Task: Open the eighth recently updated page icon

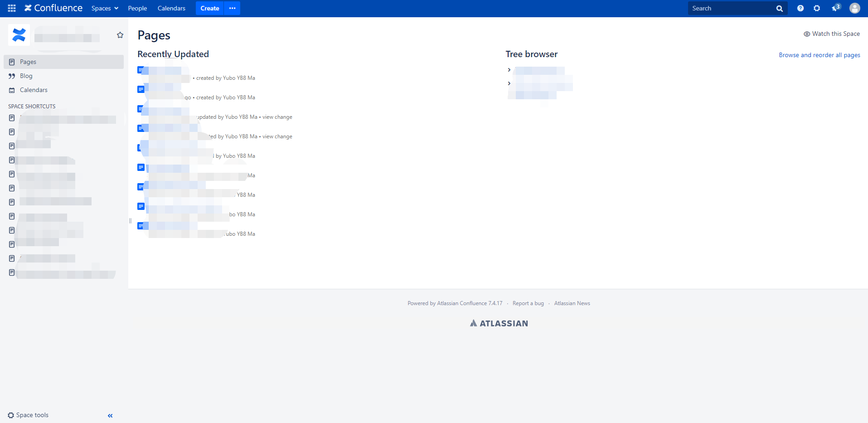Action: pyautogui.click(x=141, y=206)
